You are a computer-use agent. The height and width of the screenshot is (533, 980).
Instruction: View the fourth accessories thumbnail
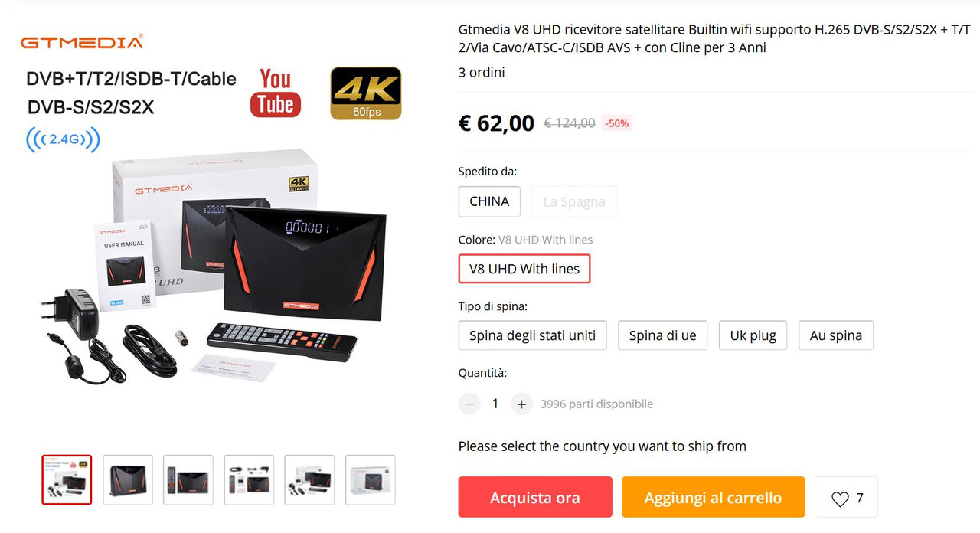(249, 480)
